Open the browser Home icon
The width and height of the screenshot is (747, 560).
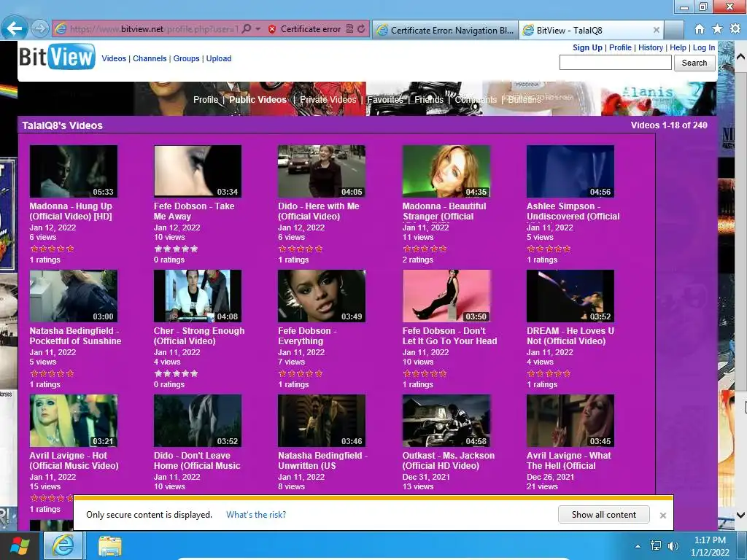point(700,29)
